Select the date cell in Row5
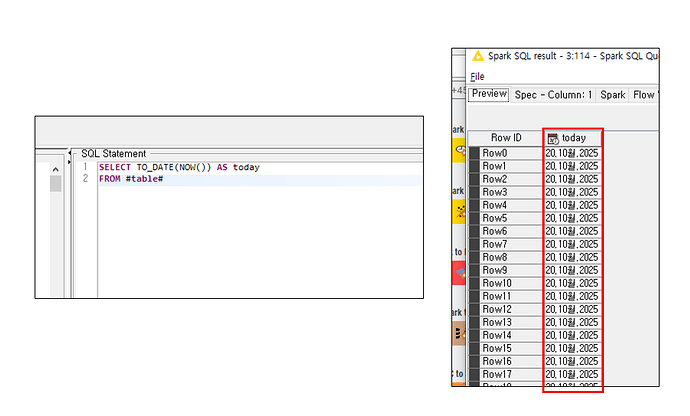Viewport: 690px width, 416px height. click(x=572, y=218)
